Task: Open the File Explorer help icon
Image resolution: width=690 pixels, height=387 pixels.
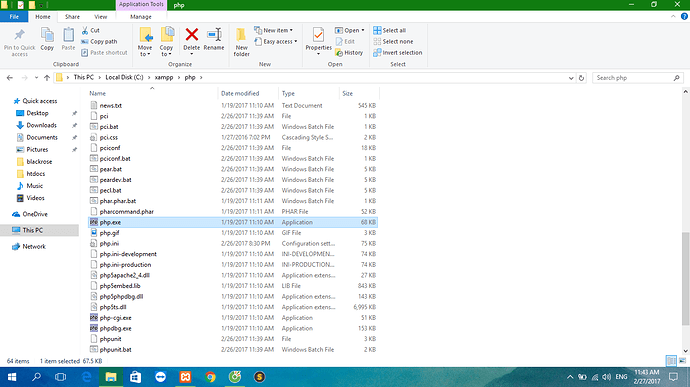Action: click(684, 16)
